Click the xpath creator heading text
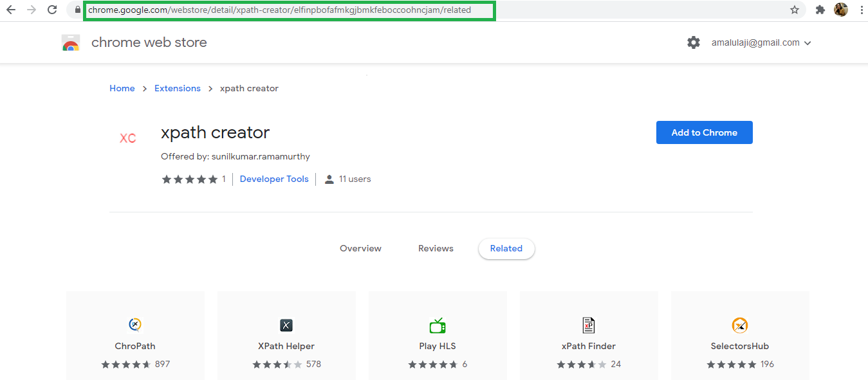Screen dimensions: 868x380 point(215,133)
